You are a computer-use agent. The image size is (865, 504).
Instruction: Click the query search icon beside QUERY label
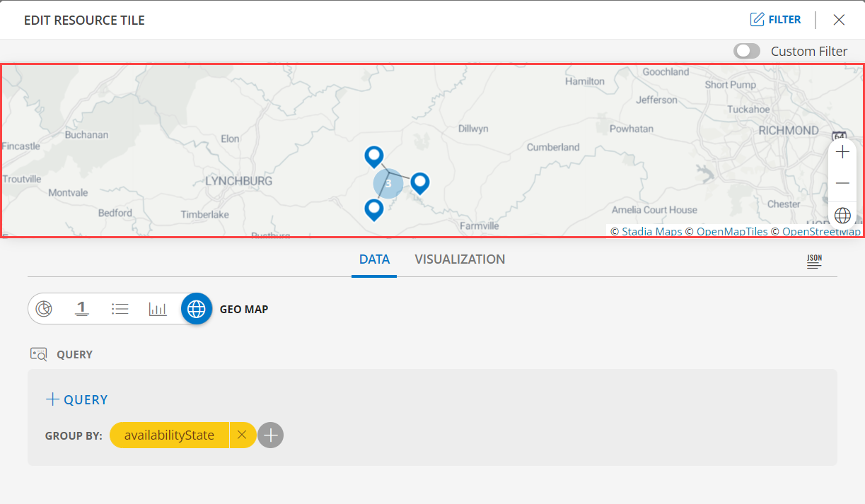[x=38, y=353]
